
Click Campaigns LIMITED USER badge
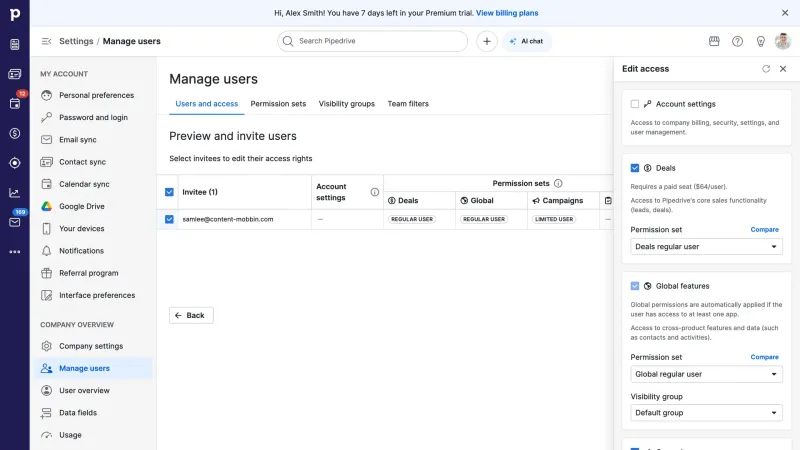pos(554,219)
